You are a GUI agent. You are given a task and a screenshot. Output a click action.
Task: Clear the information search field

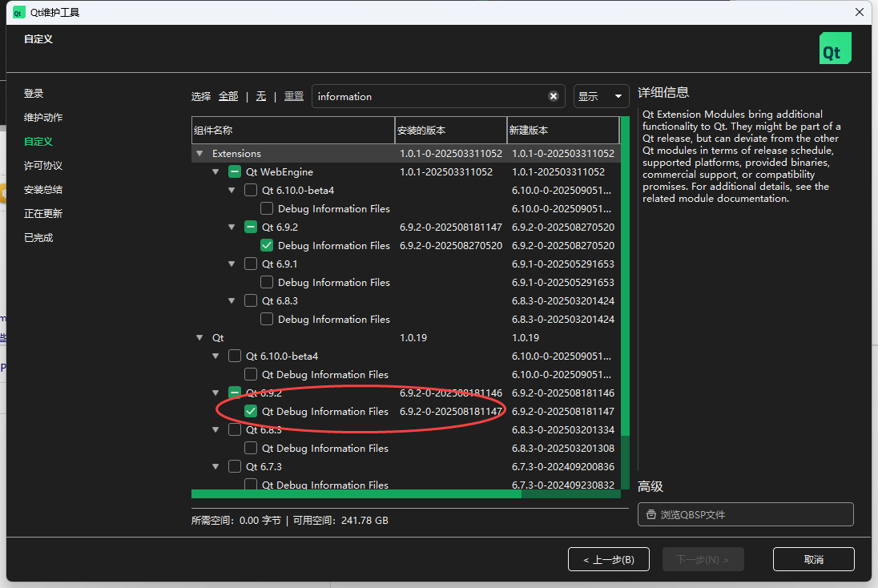(x=554, y=96)
